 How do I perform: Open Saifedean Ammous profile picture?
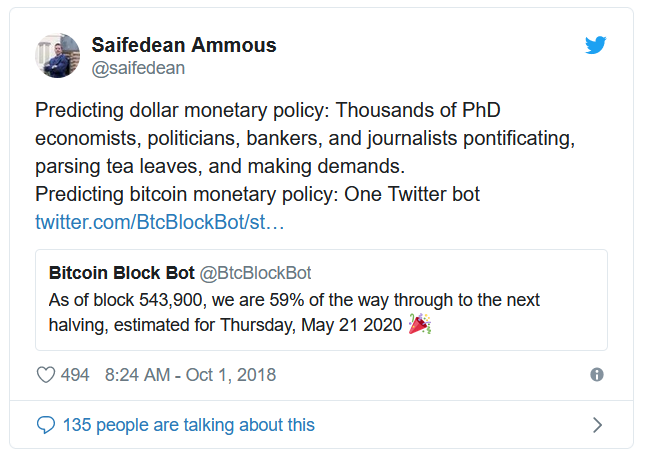[58, 56]
